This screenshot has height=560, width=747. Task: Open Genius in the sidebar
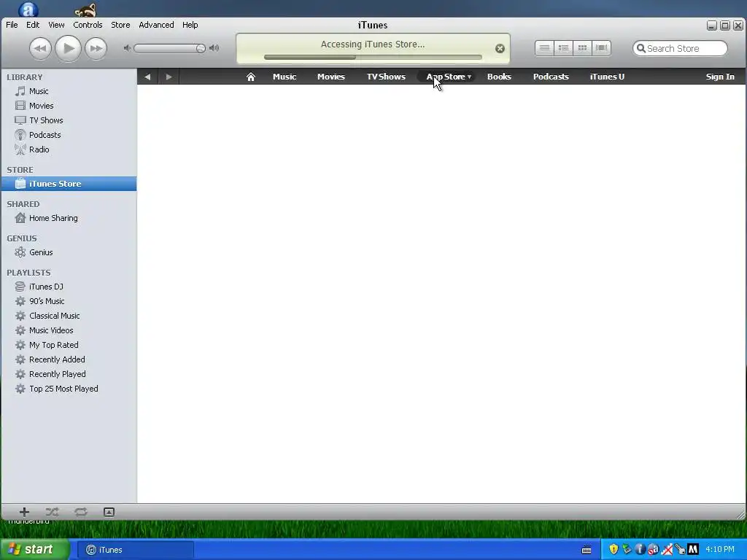69,252
